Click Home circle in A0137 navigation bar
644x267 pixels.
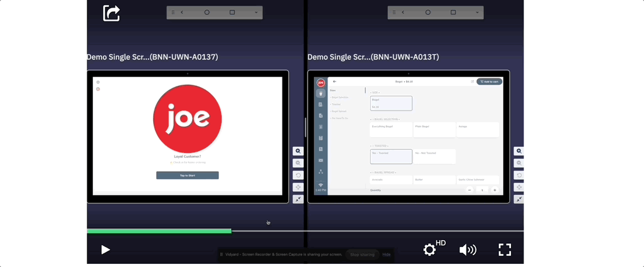207,13
